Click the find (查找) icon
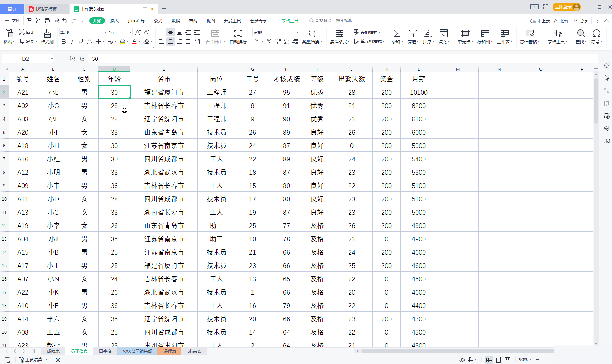612x364 pixels. click(580, 36)
